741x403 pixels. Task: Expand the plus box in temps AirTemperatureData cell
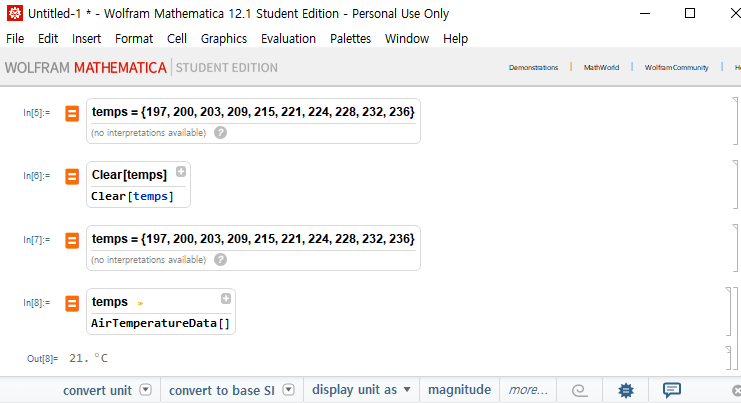[x=226, y=299]
